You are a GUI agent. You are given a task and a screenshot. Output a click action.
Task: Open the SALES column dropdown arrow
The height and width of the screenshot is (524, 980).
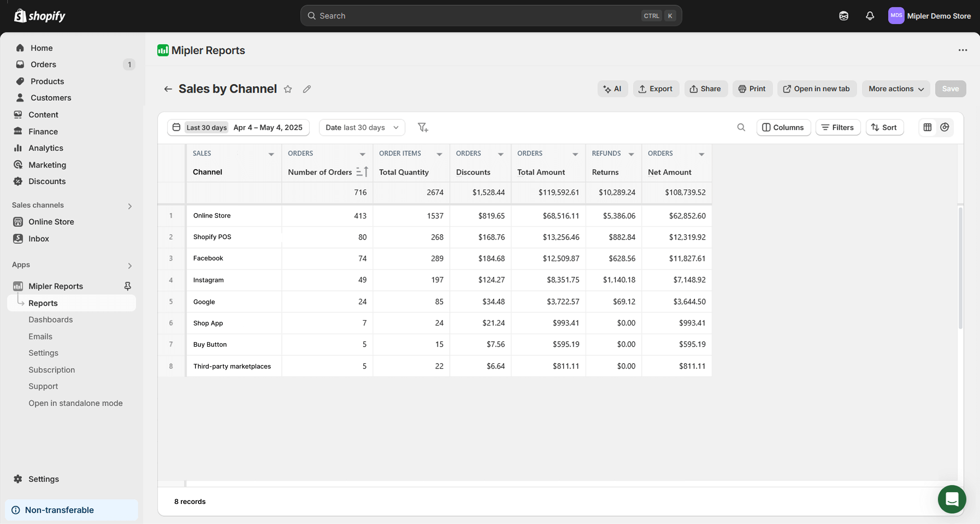coord(272,153)
